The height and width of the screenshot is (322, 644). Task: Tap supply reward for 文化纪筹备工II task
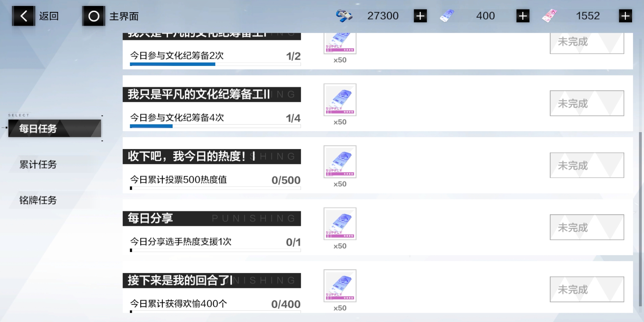340,100
